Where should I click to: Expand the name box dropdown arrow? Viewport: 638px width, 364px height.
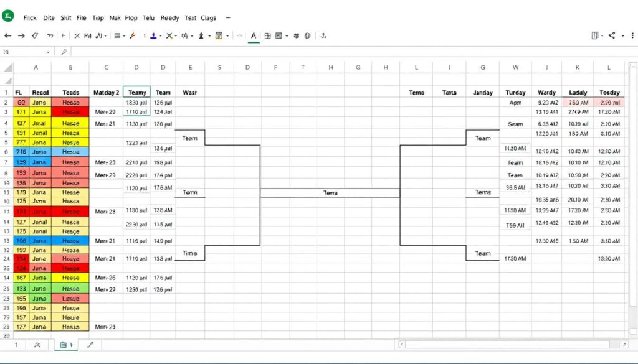[x=48, y=53]
